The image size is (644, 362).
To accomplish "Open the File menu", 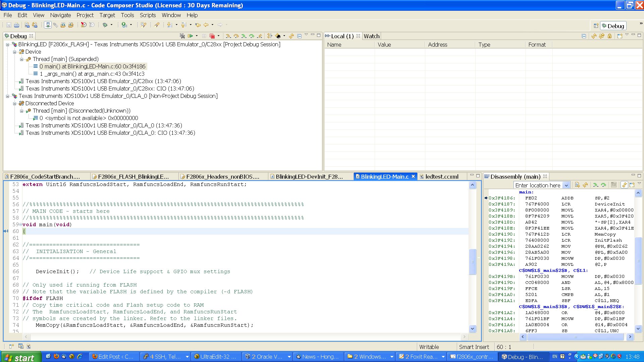I will click(8, 15).
